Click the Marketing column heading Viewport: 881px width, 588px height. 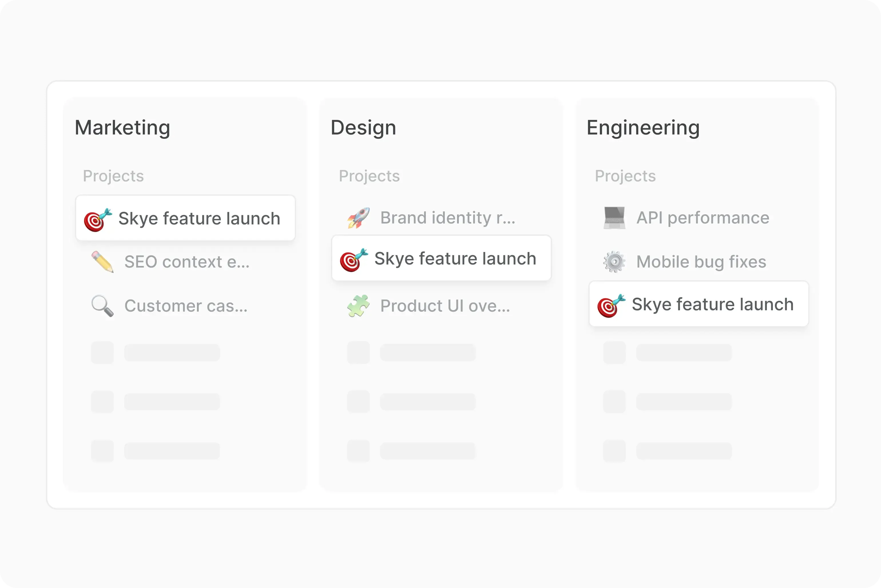coord(122,128)
